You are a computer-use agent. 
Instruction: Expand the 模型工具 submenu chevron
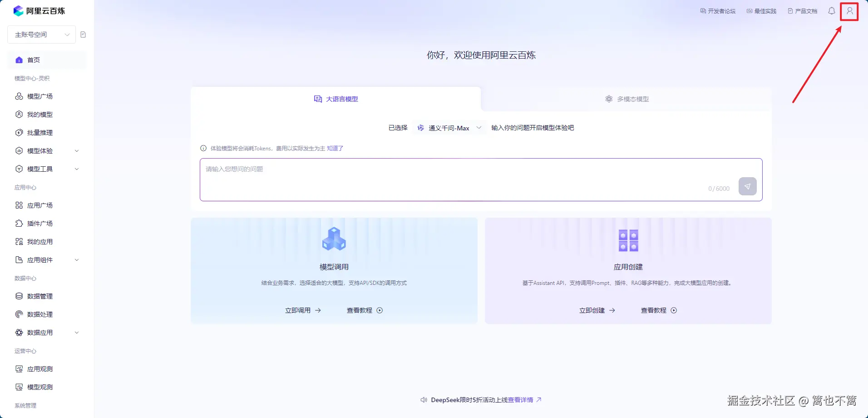[x=77, y=169]
